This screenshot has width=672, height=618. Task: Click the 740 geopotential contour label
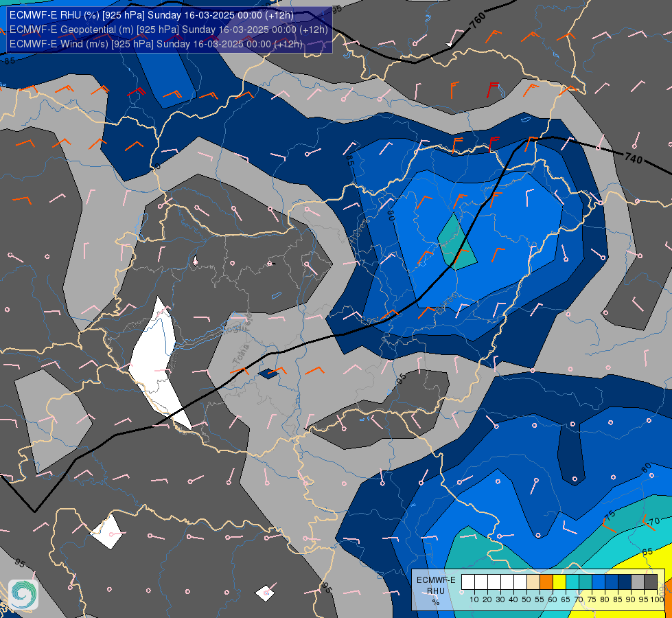click(x=634, y=158)
